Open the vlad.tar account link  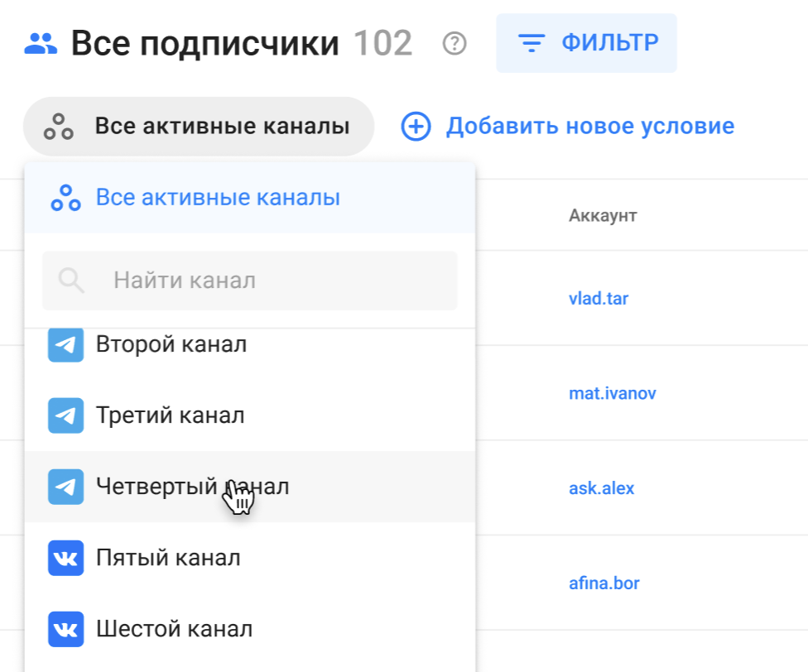tap(599, 299)
